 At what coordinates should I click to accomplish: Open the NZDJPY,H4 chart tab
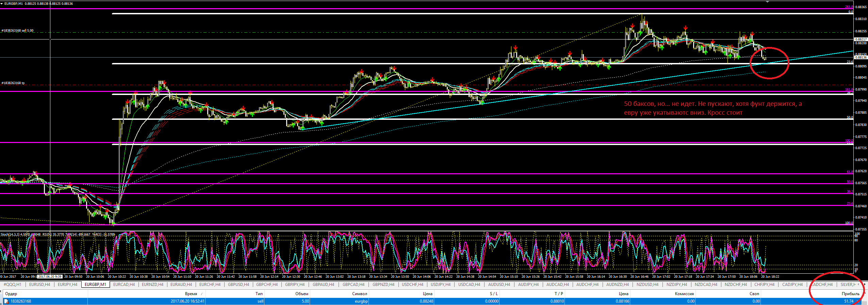676,285
